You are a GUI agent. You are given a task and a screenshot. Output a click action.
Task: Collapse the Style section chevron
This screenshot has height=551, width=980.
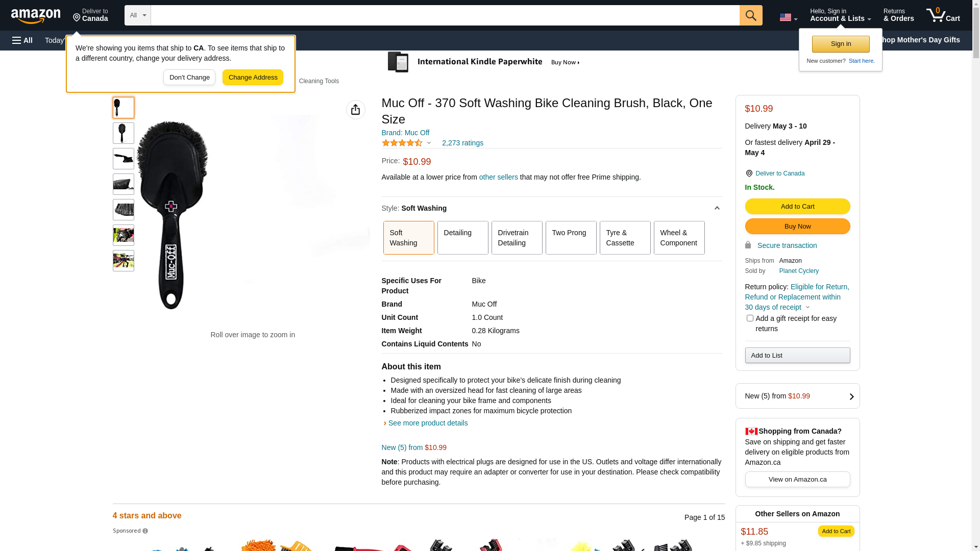[717, 208]
